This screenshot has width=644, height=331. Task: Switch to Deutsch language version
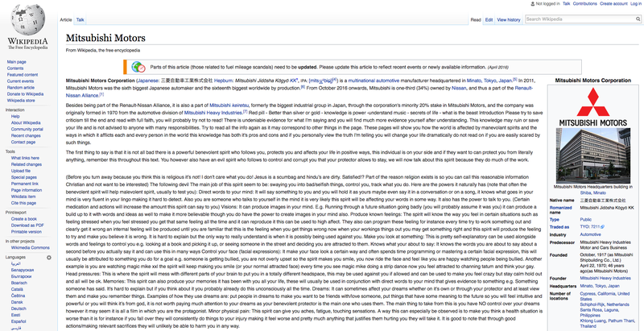[19, 308]
